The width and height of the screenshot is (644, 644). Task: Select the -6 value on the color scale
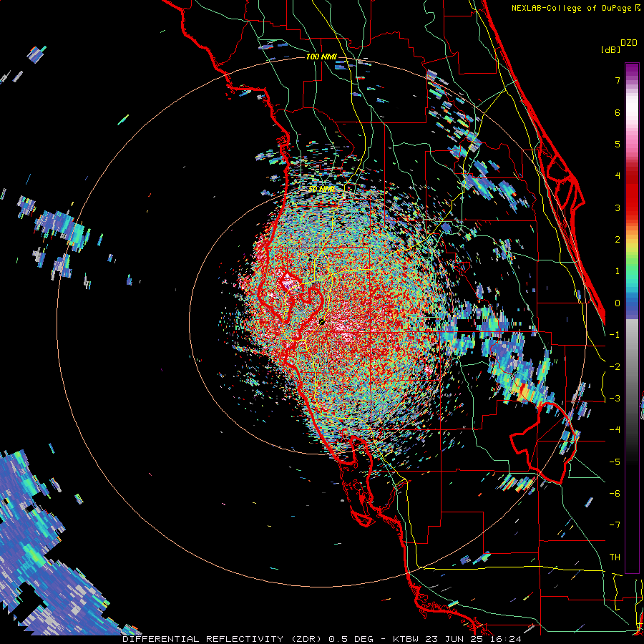(x=615, y=494)
